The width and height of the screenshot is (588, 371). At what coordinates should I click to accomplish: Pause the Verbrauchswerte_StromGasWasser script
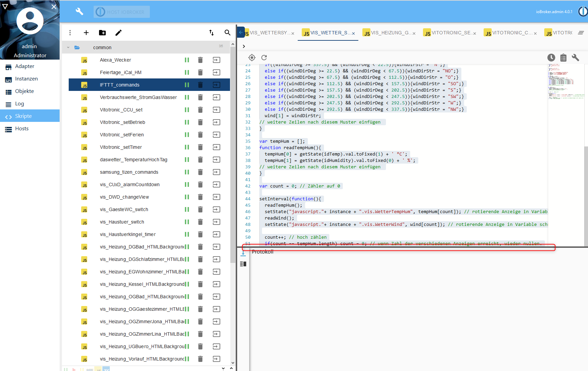(x=187, y=97)
